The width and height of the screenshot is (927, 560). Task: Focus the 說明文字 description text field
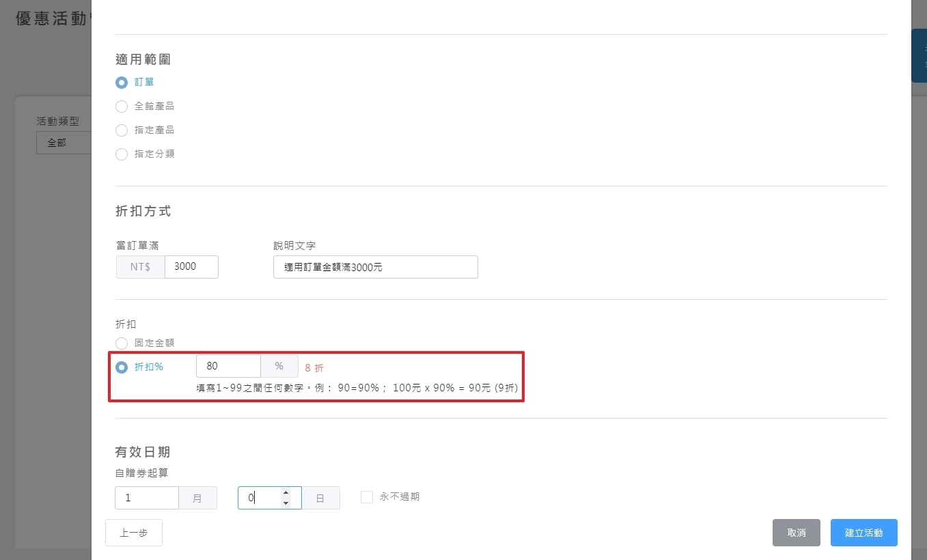[x=375, y=268]
